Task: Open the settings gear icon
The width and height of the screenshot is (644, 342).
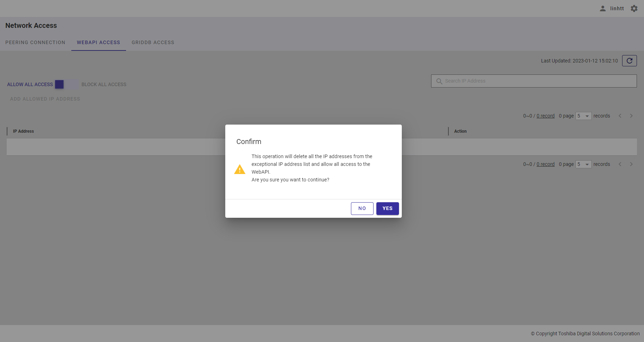Action: click(634, 8)
